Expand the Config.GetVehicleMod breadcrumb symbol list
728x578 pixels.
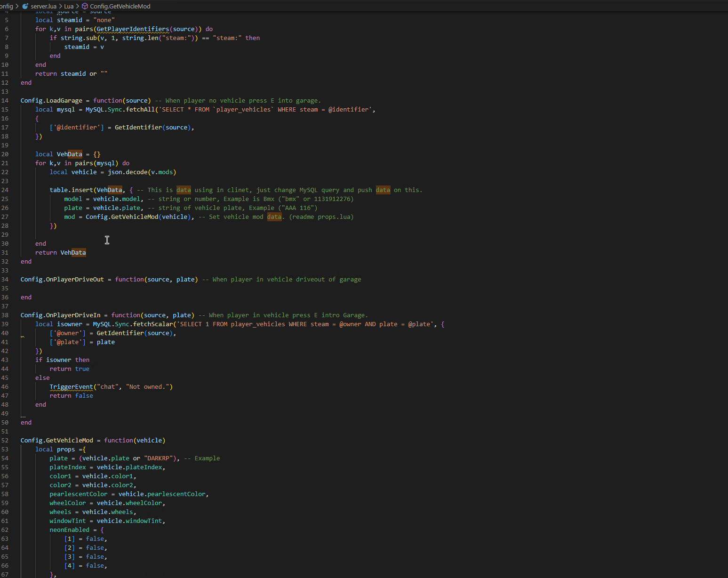120,6
